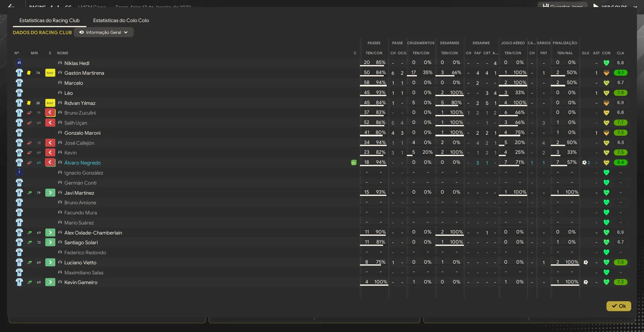This screenshot has width=644, height=332.
Task: Click Gastón Martirena's yellow card icon
Action: coord(29,73)
